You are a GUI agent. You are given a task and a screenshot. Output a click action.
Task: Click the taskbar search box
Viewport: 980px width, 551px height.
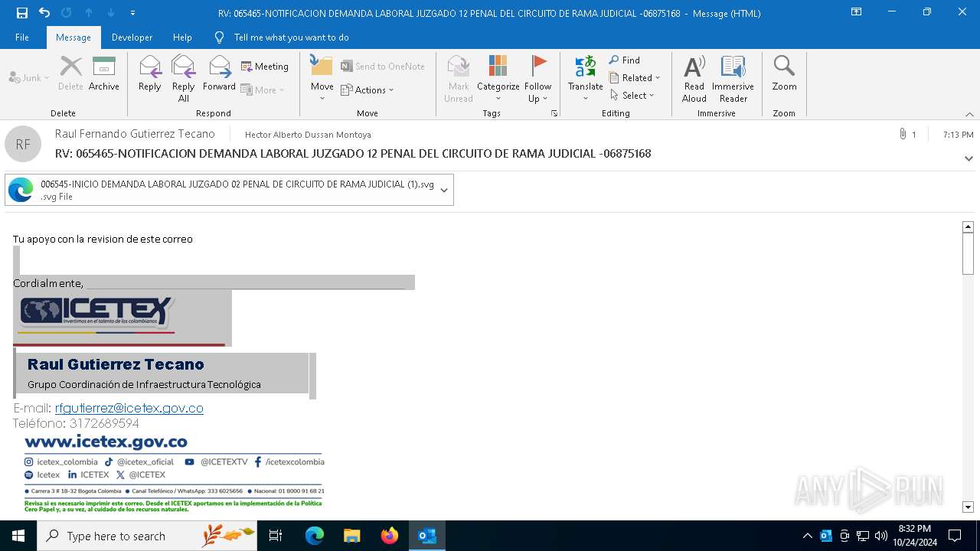(x=147, y=536)
